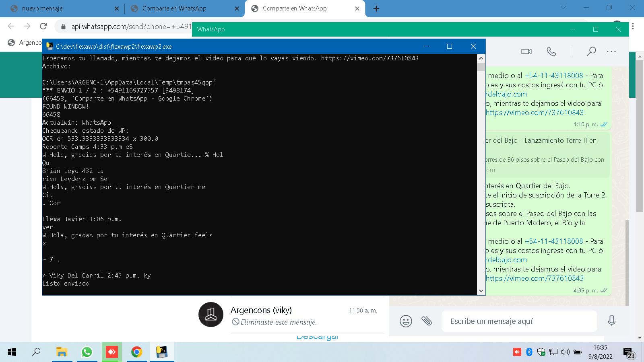Click the Bluetooth tray icon

pos(529,352)
